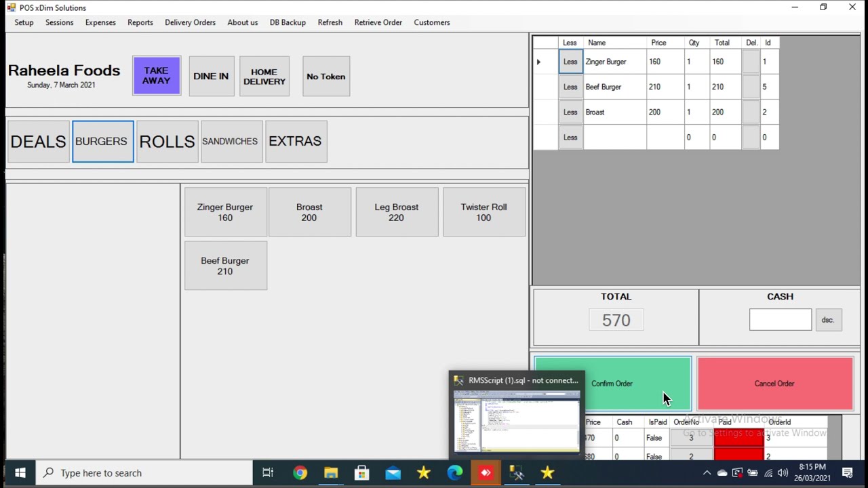This screenshot has width=868, height=488.
Task: Click the OneDrive cloud tray icon
Action: pyautogui.click(x=722, y=473)
